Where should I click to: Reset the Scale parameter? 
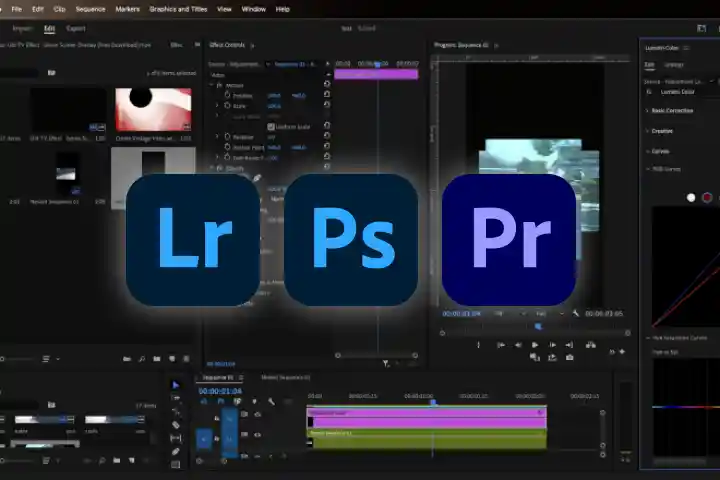(326, 105)
